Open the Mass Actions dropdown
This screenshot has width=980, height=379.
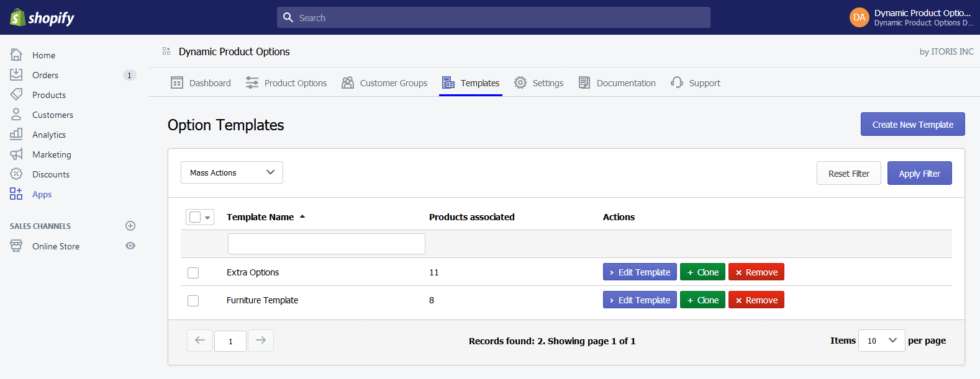point(232,172)
